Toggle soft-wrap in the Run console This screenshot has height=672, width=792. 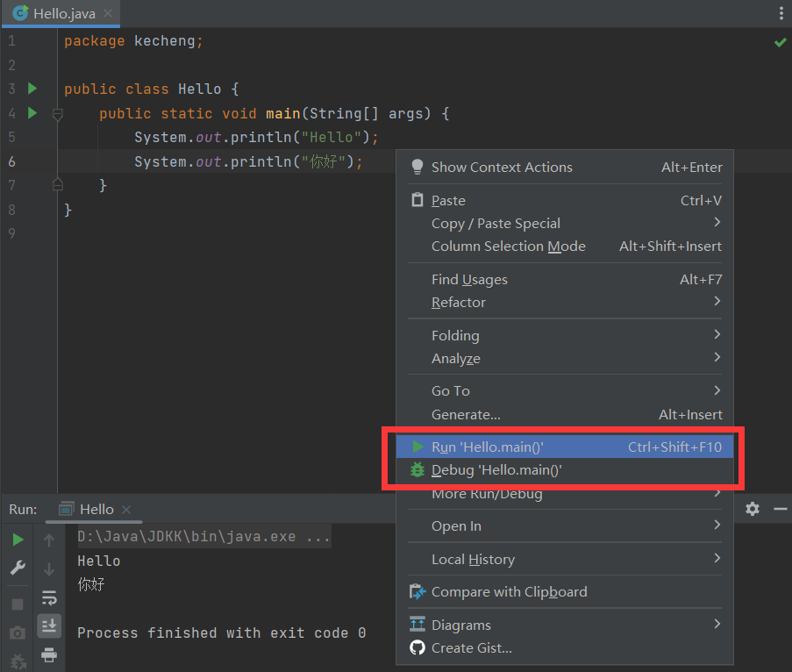click(49, 598)
